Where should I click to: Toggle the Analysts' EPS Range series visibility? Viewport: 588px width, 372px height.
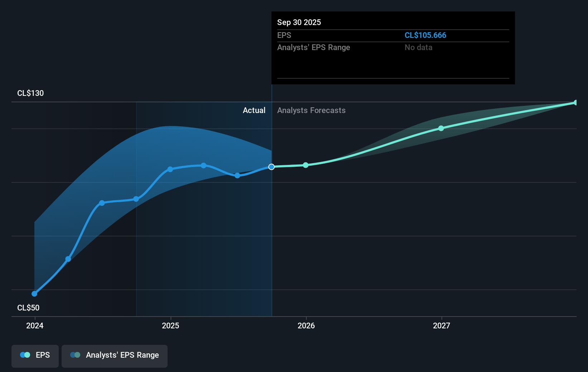(x=114, y=356)
